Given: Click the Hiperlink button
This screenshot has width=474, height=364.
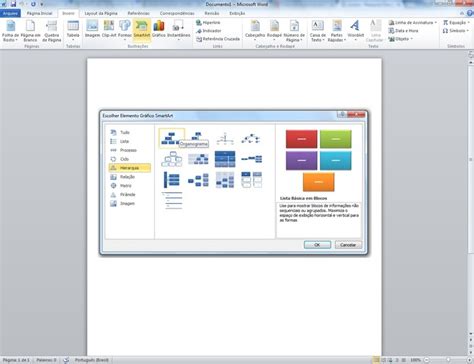Looking at the screenshot, I should click(x=208, y=22).
